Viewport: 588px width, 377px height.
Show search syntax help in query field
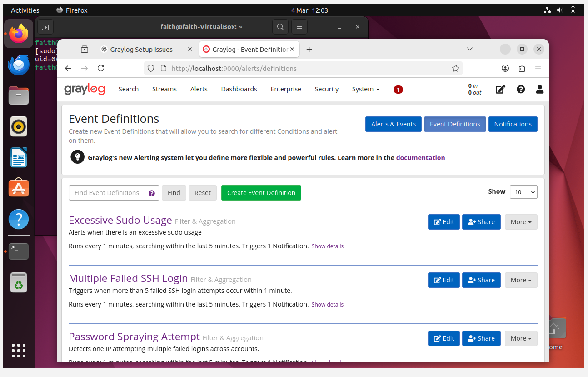pos(152,193)
